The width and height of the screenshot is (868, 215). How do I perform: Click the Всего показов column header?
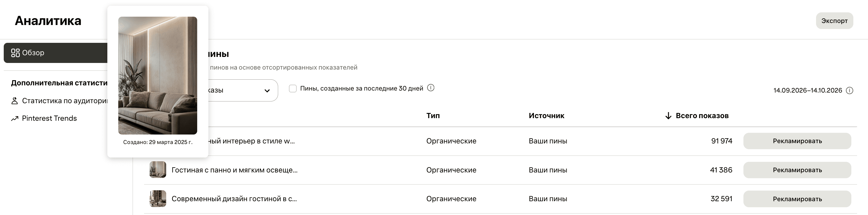(x=702, y=116)
